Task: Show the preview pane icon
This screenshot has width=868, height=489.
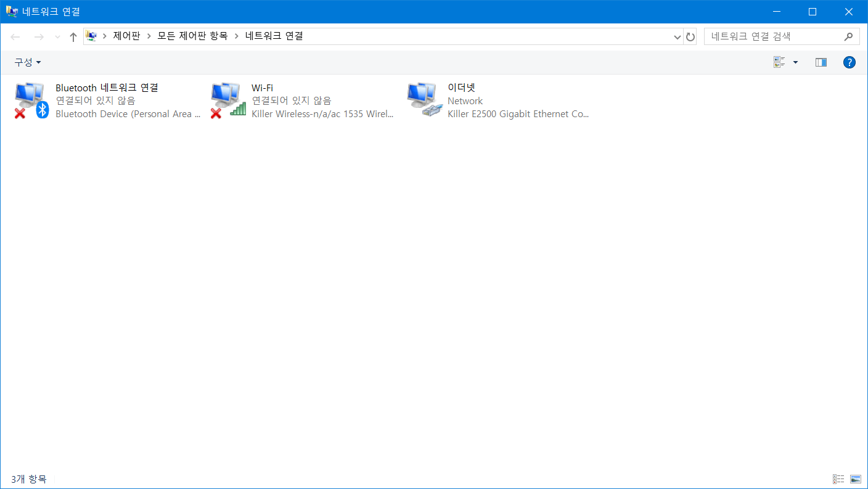Action: click(821, 62)
